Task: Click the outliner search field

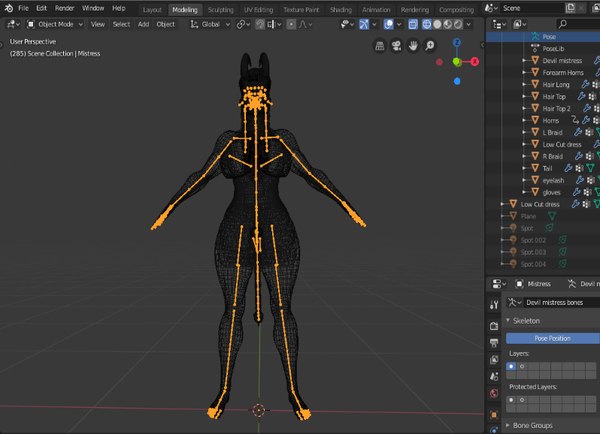Action: 577,24
